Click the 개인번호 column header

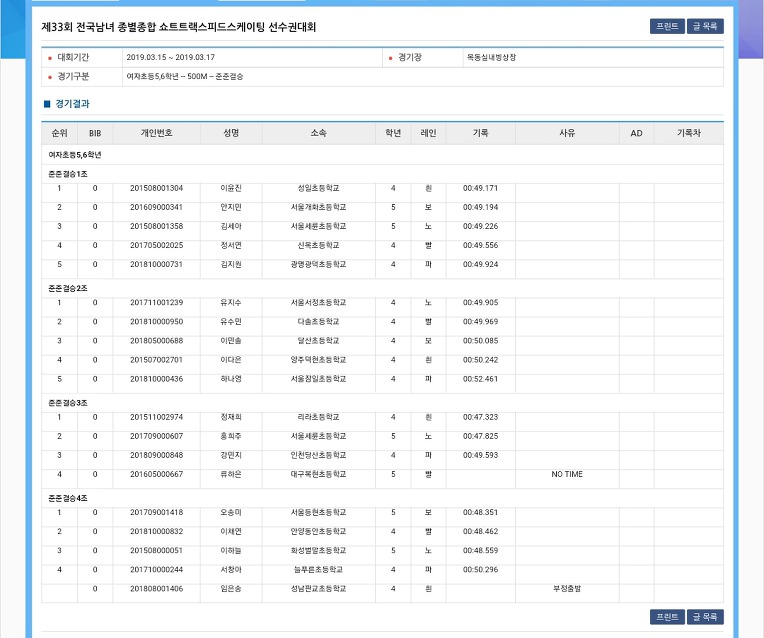click(x=156, y=133)
